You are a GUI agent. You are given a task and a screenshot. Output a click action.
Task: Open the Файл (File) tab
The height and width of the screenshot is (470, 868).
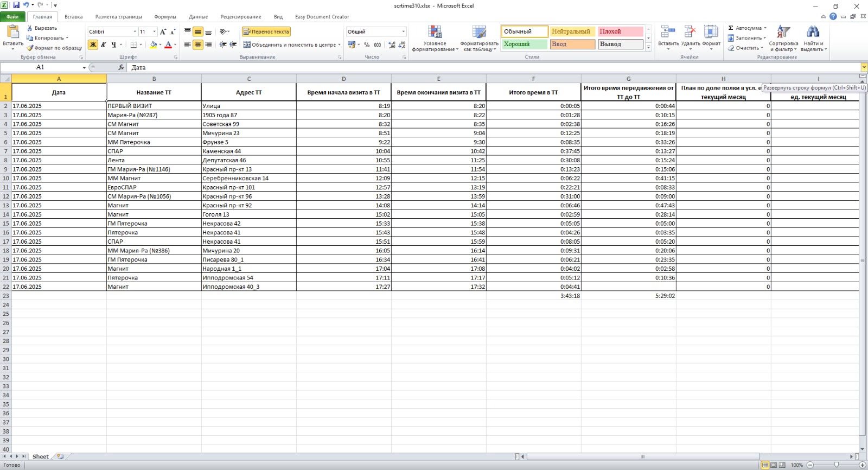click(x=12, y=17)
